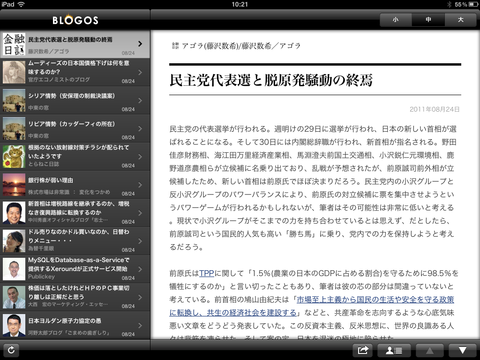The width and height of the screenshot is (480, 360).
Task: Open chevron on 民主党代表選と脱原発騒動の終焉 row
Action: (140, 44)
